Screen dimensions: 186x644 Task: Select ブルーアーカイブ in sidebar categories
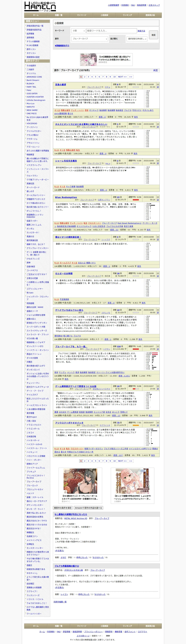(x=34, y=482)
